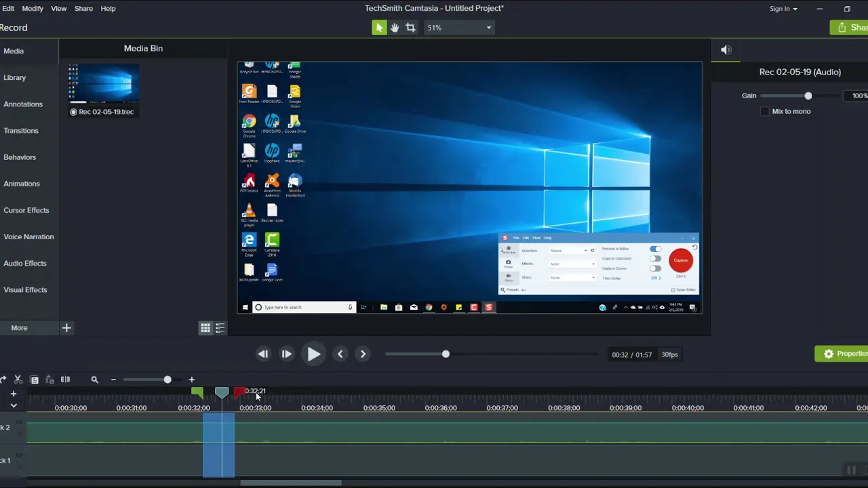Open the View menu

pos(59,8)
